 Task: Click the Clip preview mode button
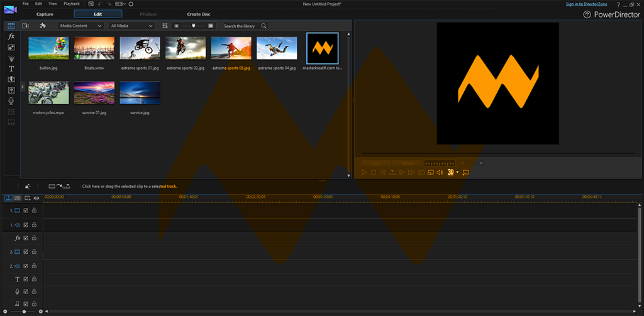coord(376,163)
